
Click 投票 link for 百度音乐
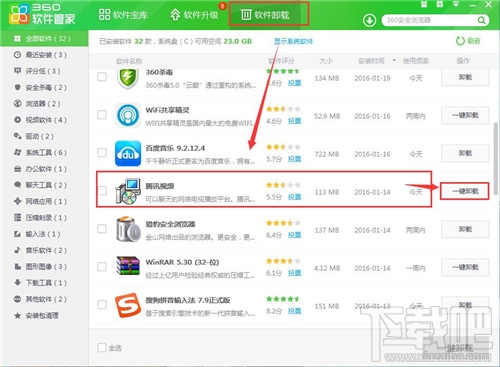tap(294, 159)
